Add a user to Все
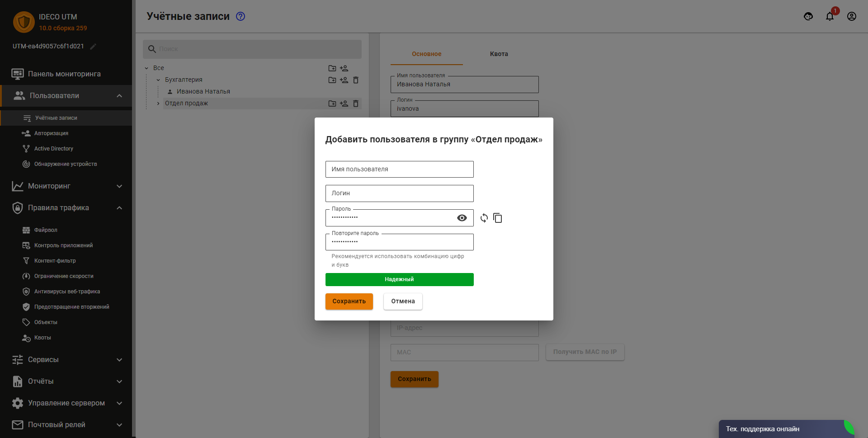 click(344, 68)
